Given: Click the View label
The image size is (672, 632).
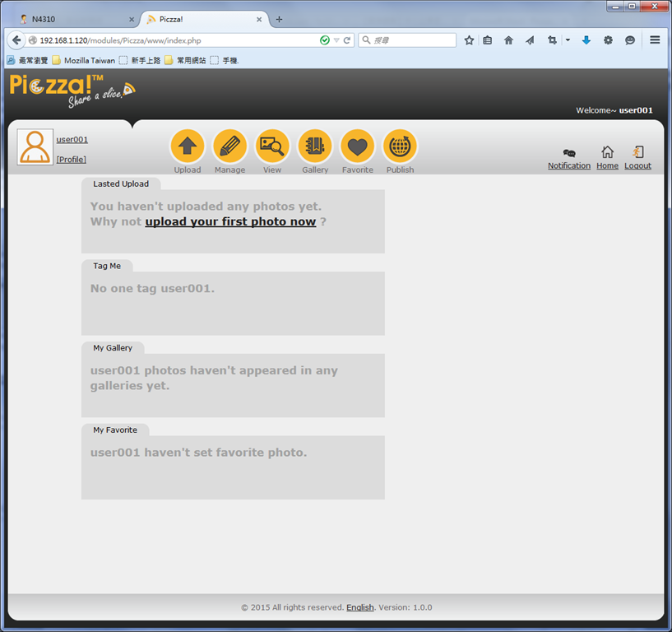Looking at the screenshot, I should [272, 170].
